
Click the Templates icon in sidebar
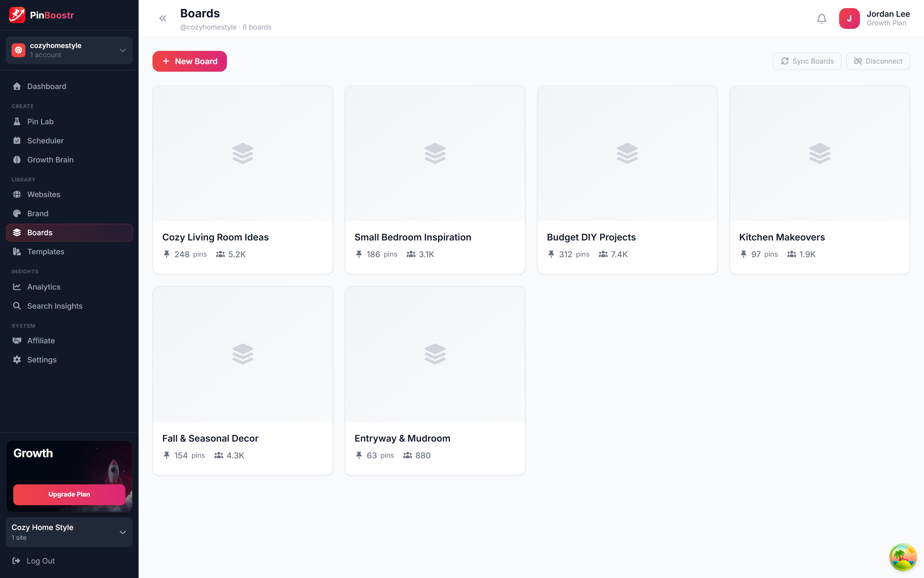[x=17, y=252]
